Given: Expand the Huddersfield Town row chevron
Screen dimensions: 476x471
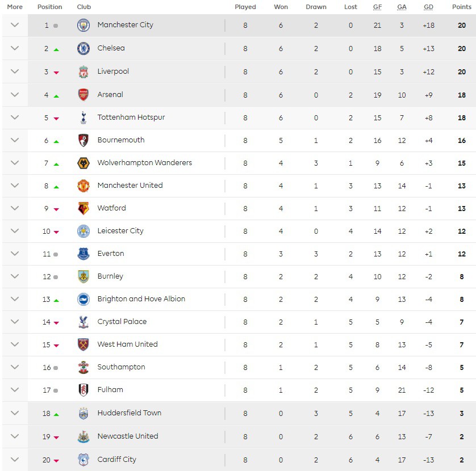Looking at the screenshot, I should pyautogui.click(x=15, y=413).
